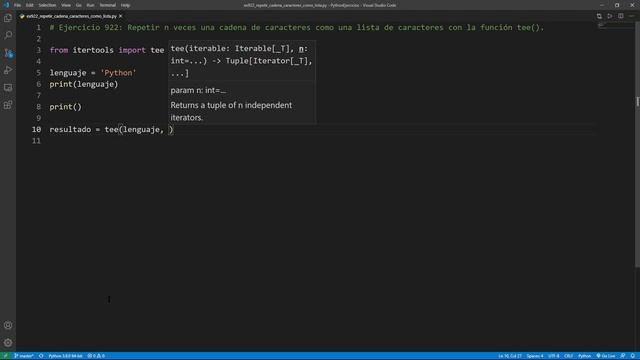
Task: Click line number 11 in gutter
Action: click(36, 141)
